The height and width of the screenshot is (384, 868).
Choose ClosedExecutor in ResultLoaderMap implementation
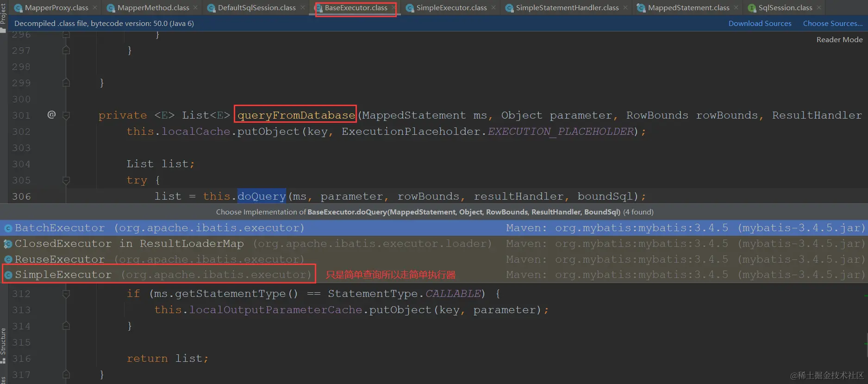434,244
